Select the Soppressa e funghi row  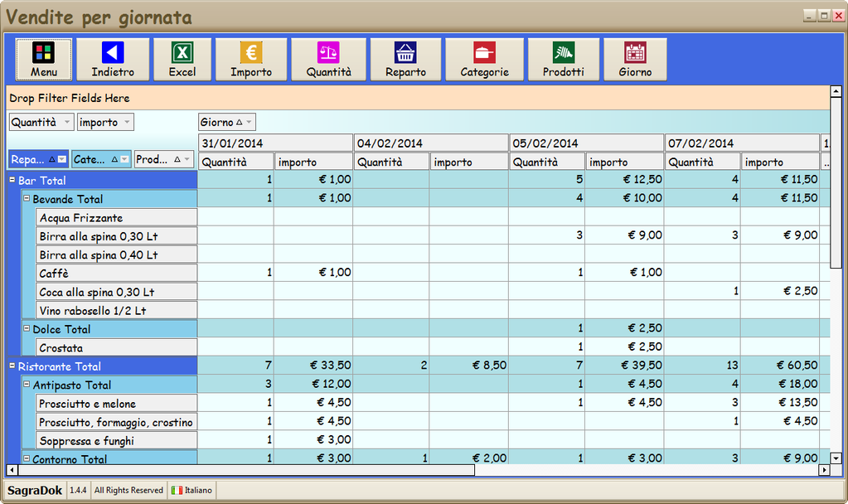[116, 440]
